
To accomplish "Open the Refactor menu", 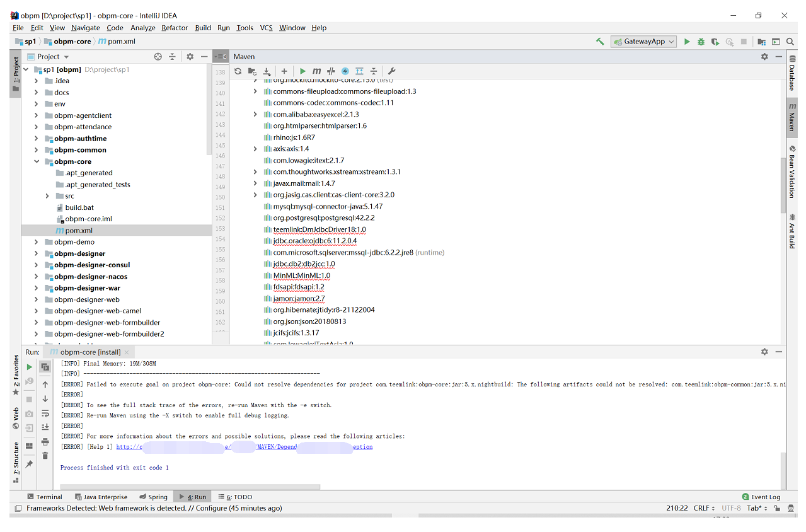I will (175, 28).
